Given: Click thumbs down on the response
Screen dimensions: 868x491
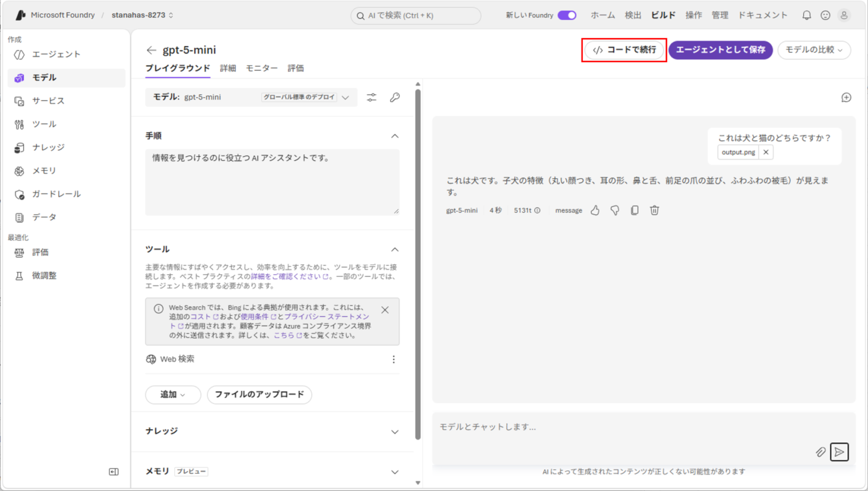Looking at the screenshot, I should [x=615, y=210].
